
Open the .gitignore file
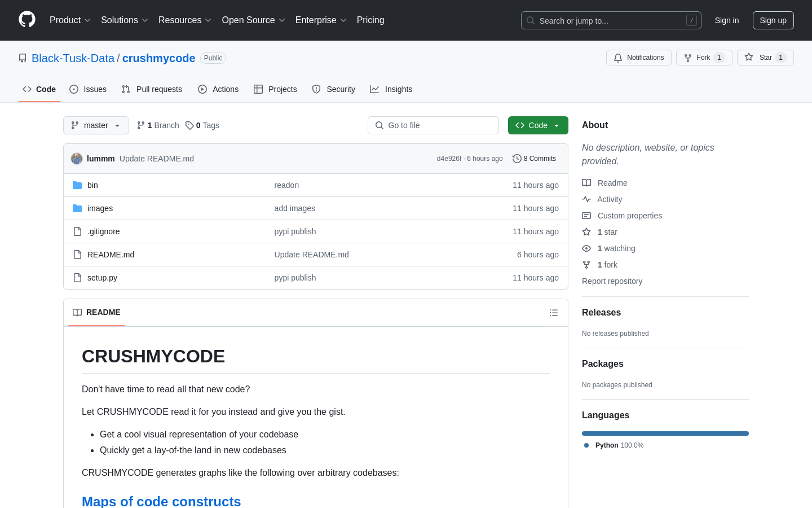pyautogui.click(x=104, y=231)
